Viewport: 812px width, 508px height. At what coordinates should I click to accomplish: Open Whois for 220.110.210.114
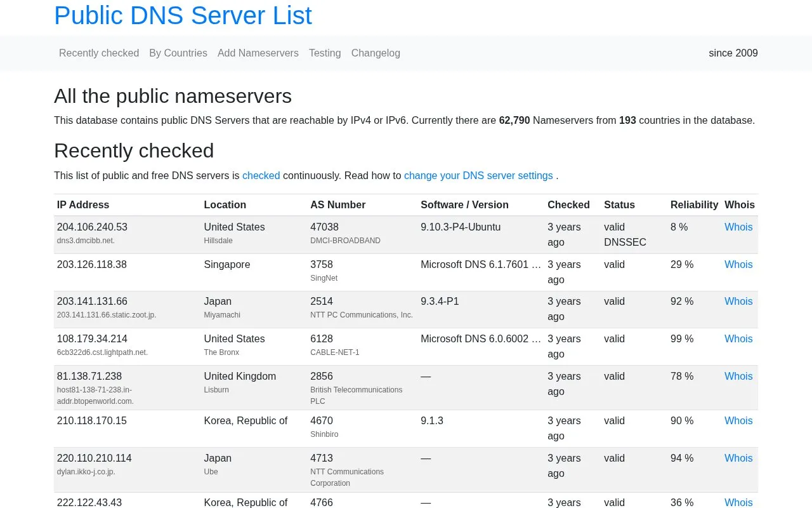(738, 458)
